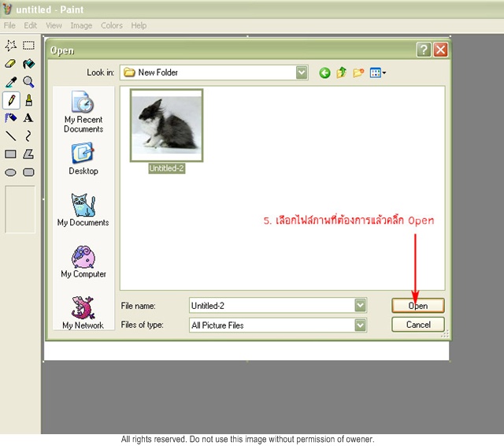Pick the Pick Color eyedropper tool

(10, 82)
